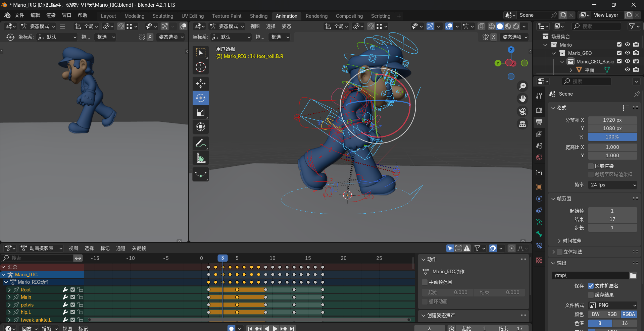Switch perspective/orthographic grid icon

[x=523, y=124]
